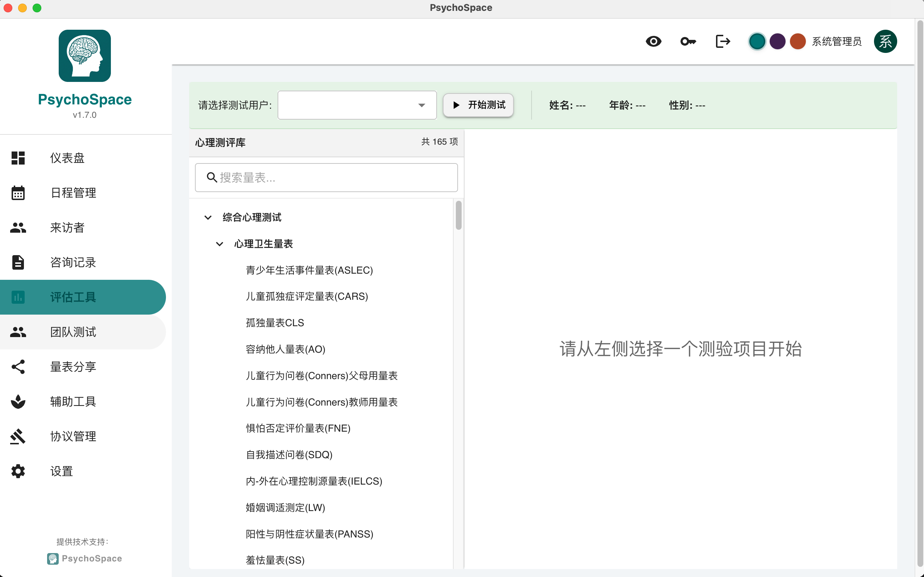Select 青少年生活事件量表(ASLEC)

[310, 270]
